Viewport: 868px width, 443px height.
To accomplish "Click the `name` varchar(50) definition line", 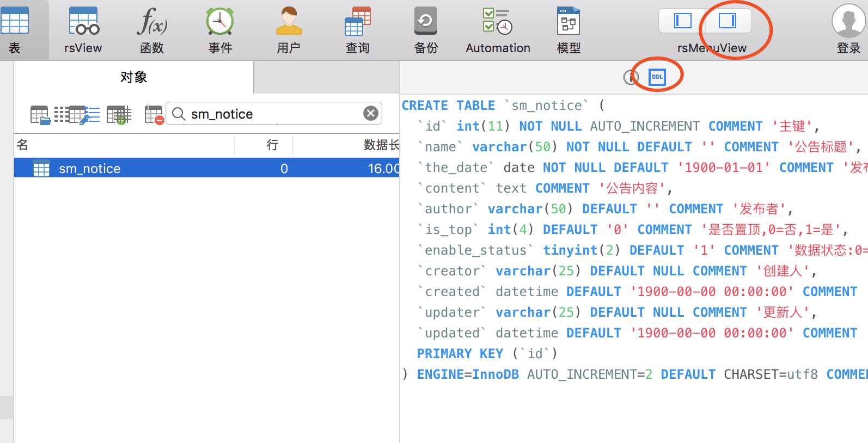I will point(639,147).
